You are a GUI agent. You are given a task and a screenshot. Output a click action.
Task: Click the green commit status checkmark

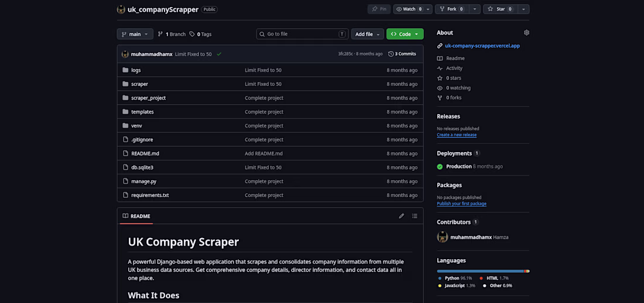[x=219, y=54]
